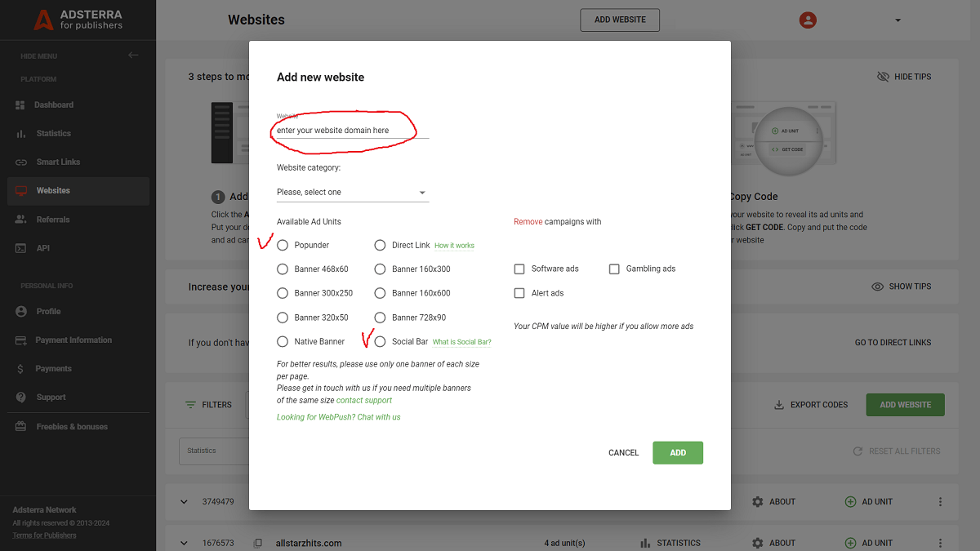Screen dimensions: 980x551
Task: Click the website domain input field
Action: [x=343, y=129]
